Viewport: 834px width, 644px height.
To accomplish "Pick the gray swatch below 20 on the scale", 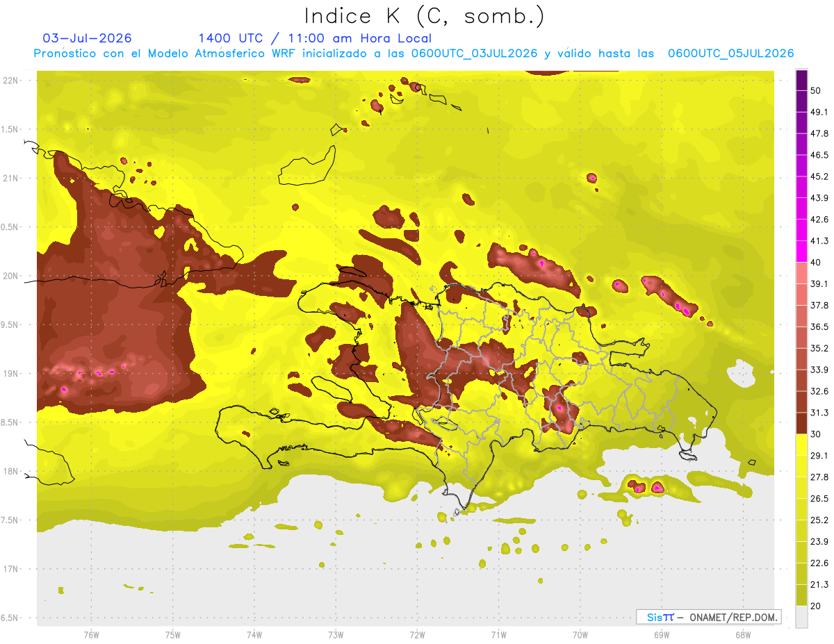I will (801, 617).
